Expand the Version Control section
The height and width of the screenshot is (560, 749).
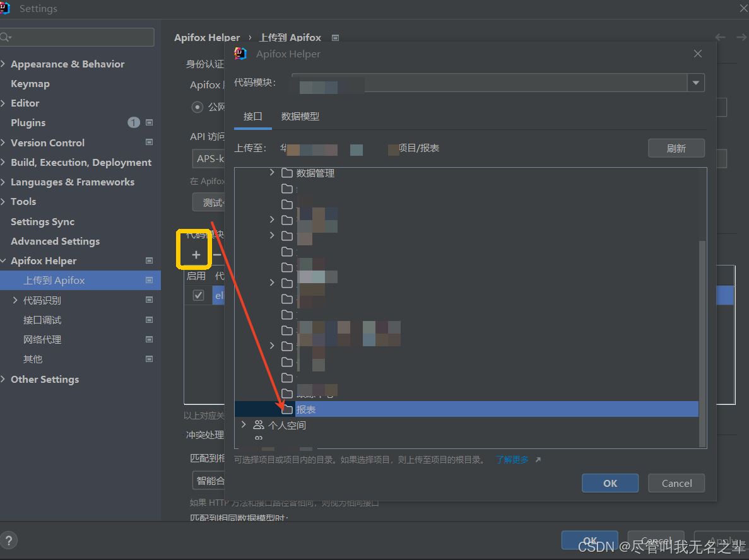(3, 143)
